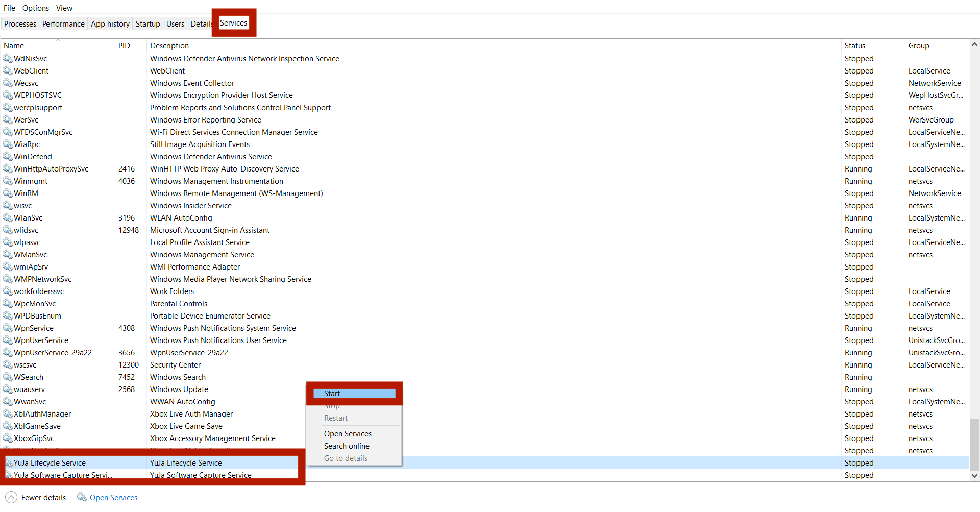The width and height of the screenshot is (980, 512).
Task: Choose Start in the context menu
Action: (354, 394)
